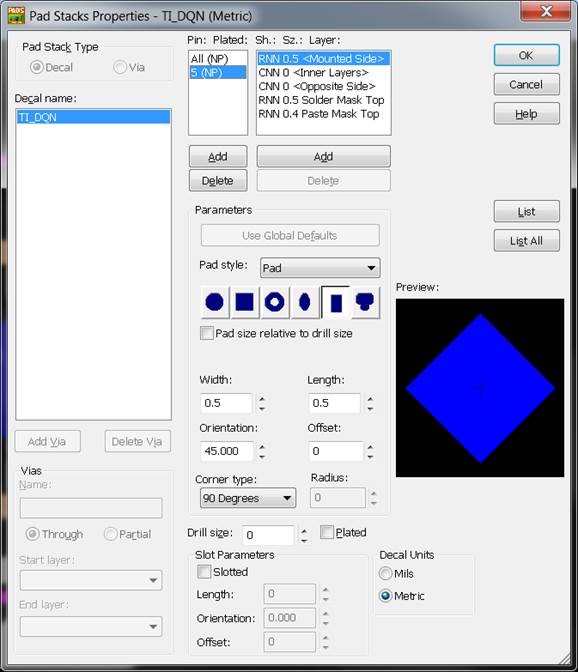Check the Plated checkbox

point(326,532)
